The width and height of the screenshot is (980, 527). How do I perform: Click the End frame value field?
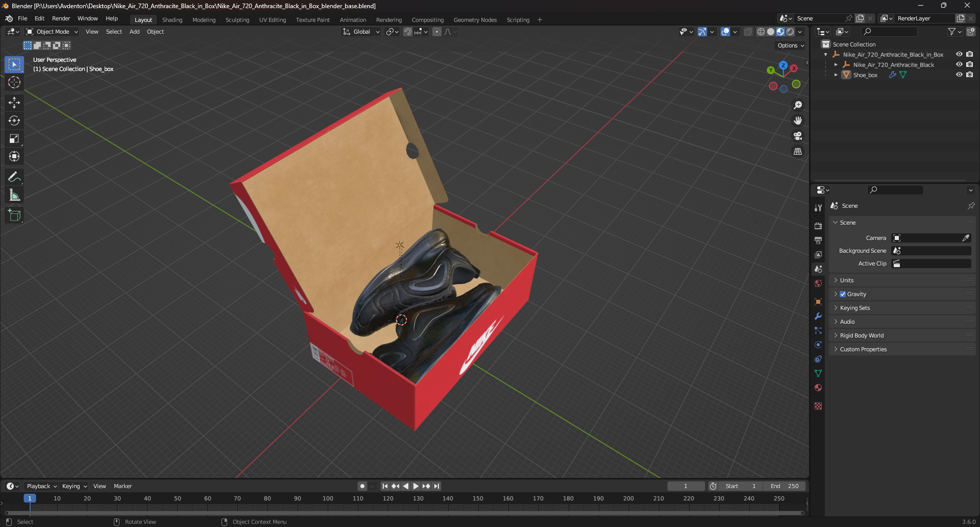click(x=785, y=486)
